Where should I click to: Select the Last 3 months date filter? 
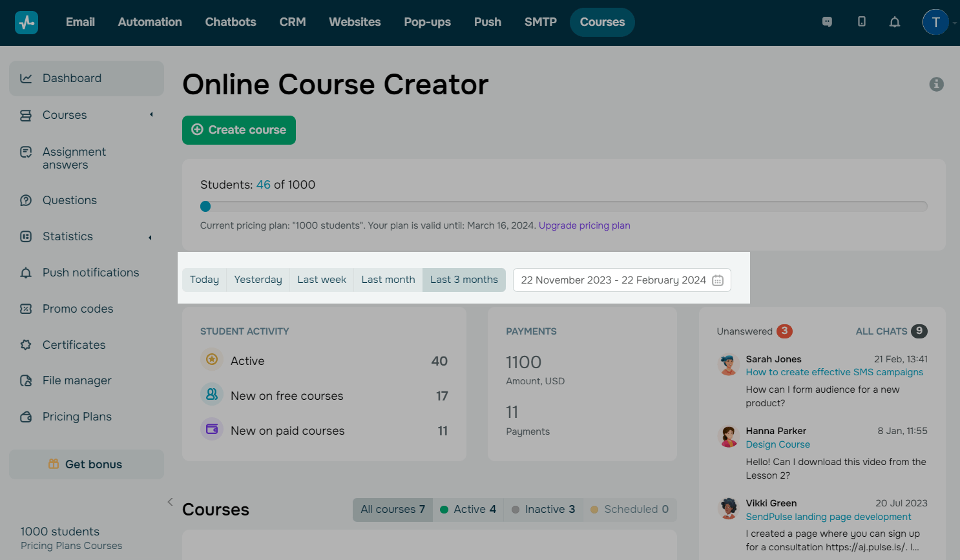click(464, 280)
